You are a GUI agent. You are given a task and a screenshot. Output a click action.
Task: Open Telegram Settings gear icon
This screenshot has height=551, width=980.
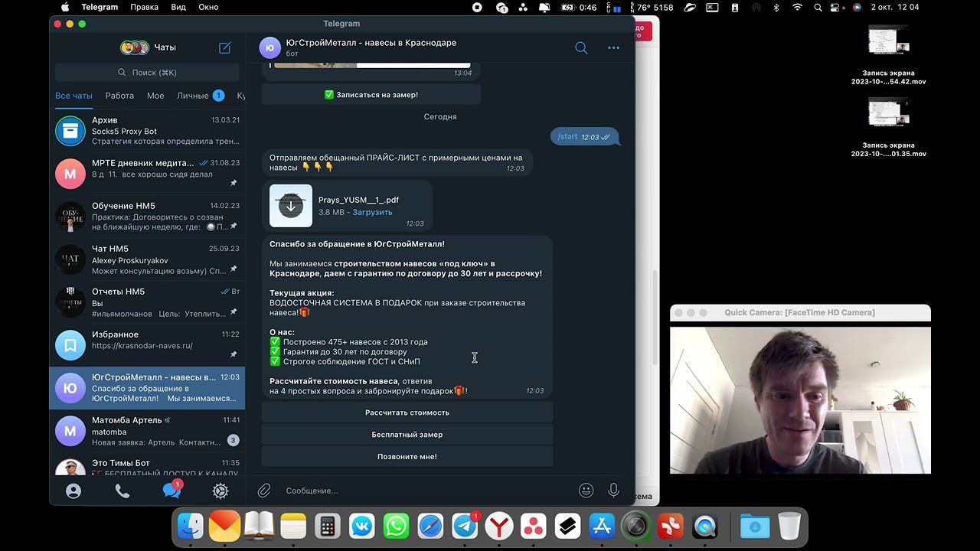click(x=220, y=491)
